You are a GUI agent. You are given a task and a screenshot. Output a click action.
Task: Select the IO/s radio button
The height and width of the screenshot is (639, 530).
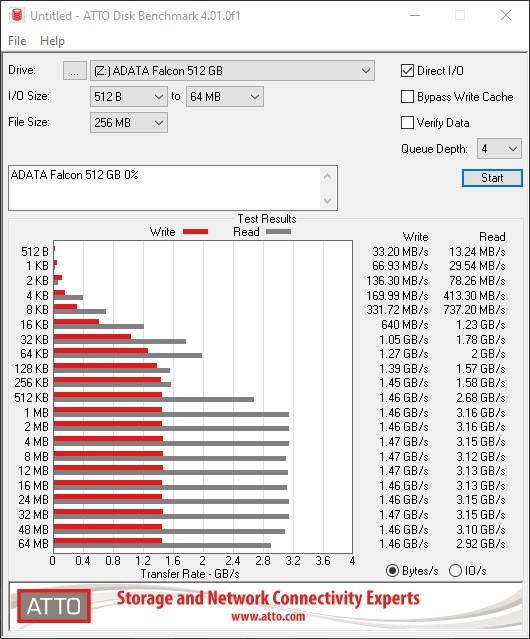(455, 571)
